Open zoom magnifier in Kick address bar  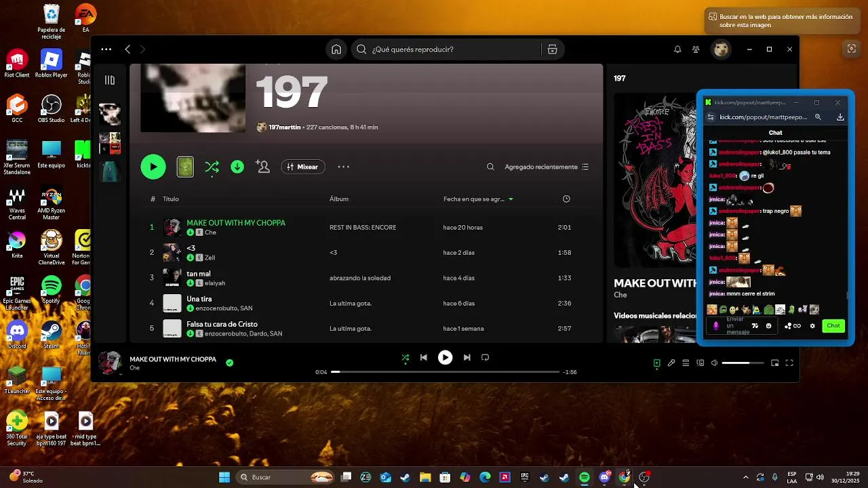818,117
